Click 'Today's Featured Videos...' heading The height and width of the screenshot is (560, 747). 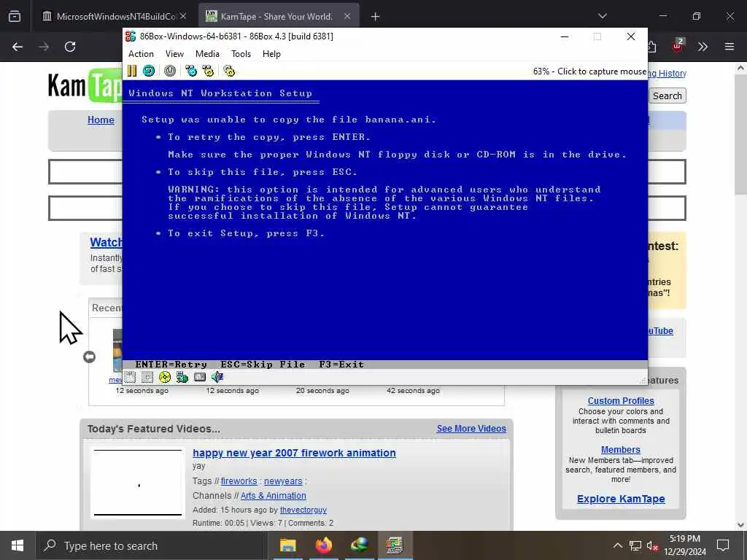(153, 429)
